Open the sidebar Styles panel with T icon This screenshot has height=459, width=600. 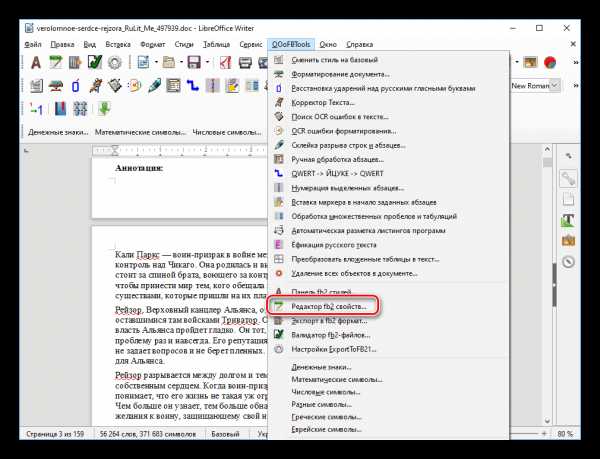(x=568, y=220)
